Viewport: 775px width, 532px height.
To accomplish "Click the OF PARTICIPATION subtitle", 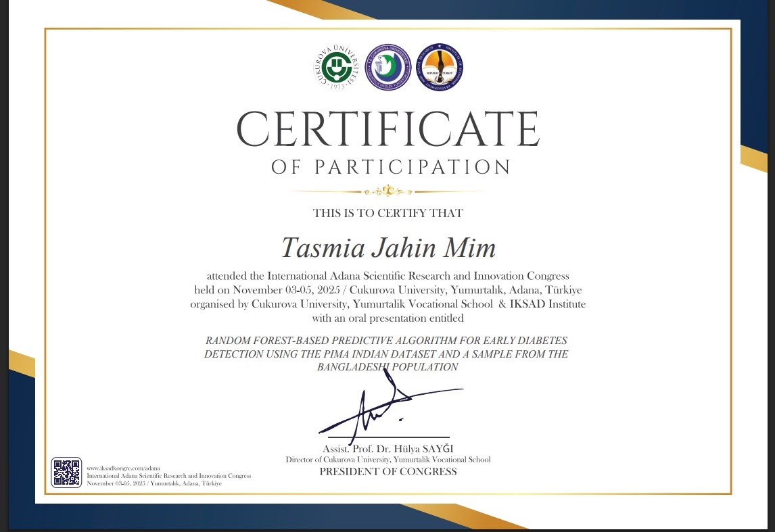I will tap(390, 167).
